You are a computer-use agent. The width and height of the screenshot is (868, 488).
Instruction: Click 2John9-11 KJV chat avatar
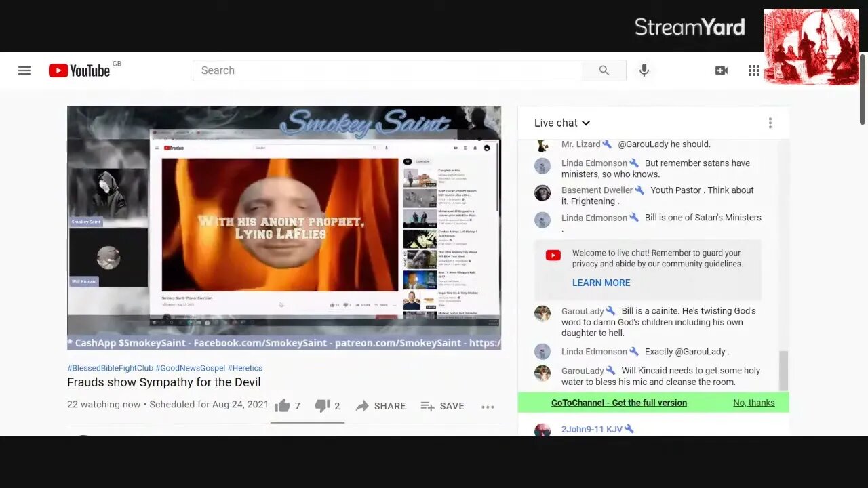pos(542,430)
